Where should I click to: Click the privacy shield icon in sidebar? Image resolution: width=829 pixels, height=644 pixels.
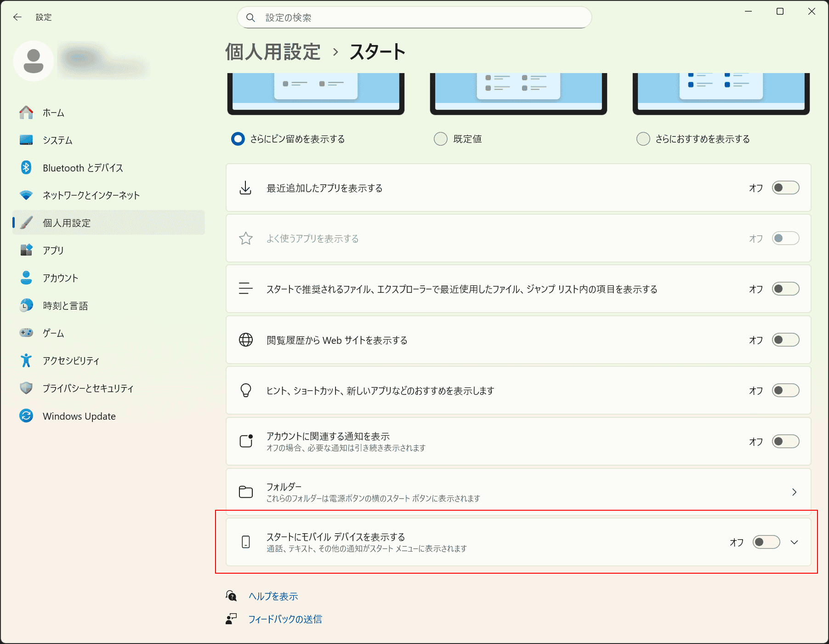tap(26, 388)
